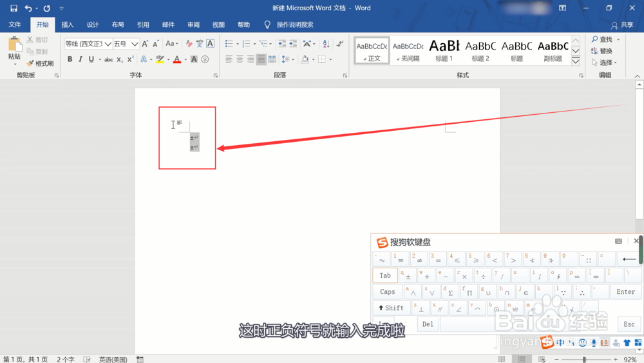Switch to the 引用 tab

coord(143,25)
